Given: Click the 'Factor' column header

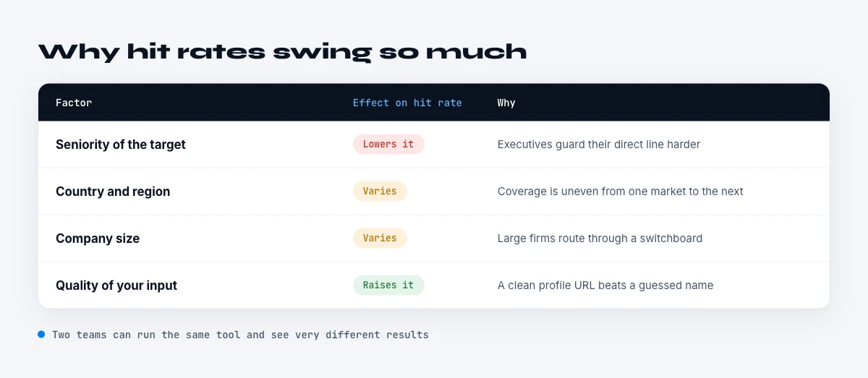Looking at the screenshot, I should tap(74, 103).
